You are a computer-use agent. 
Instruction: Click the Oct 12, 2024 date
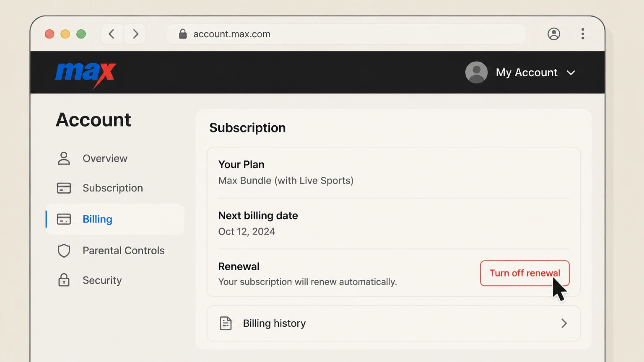click(x=247, y=232)
